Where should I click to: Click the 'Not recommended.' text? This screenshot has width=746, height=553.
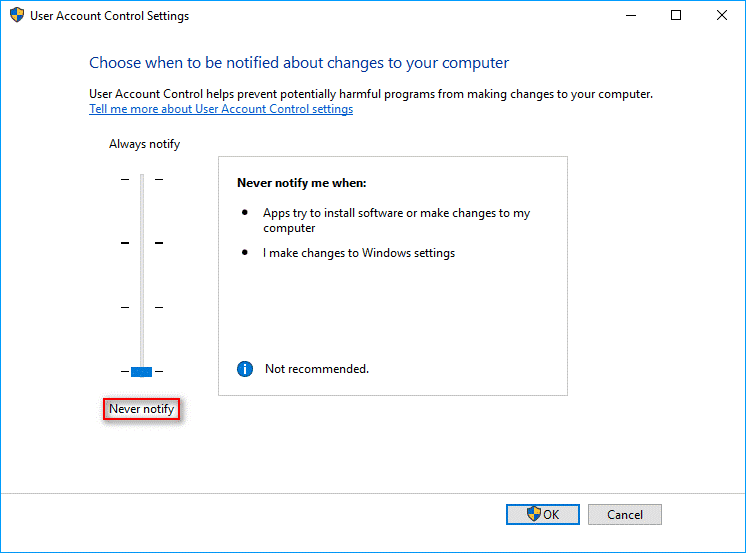pyautogui.click(x=317, y=369)
